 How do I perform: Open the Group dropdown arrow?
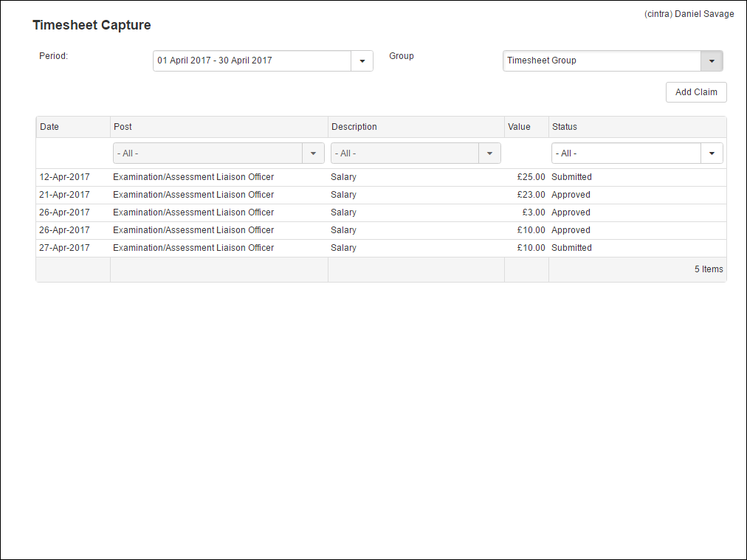click(x=712, y=61)
